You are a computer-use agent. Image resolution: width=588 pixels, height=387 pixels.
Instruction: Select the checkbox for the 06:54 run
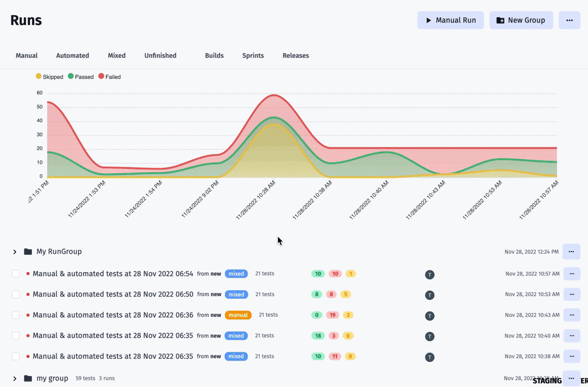(x=16, y=274)
